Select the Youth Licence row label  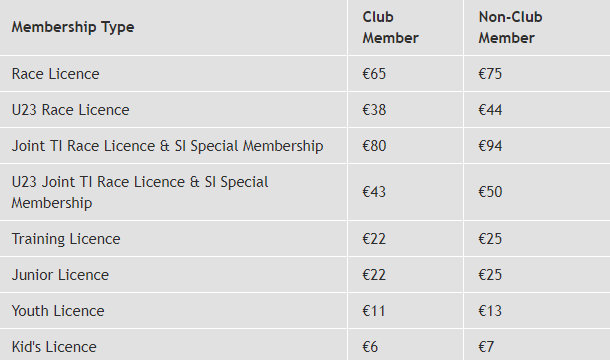click(x=58, y=311)
